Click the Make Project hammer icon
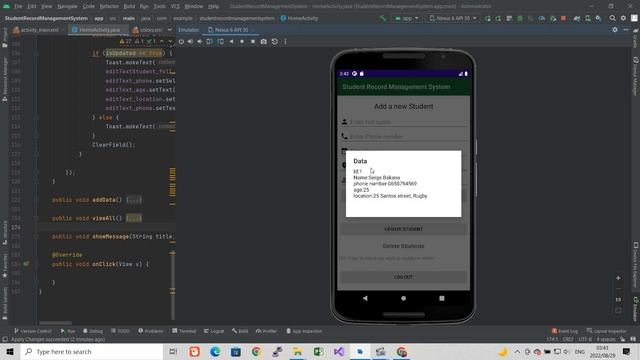The image size is (640, 360). click(382, 18)
